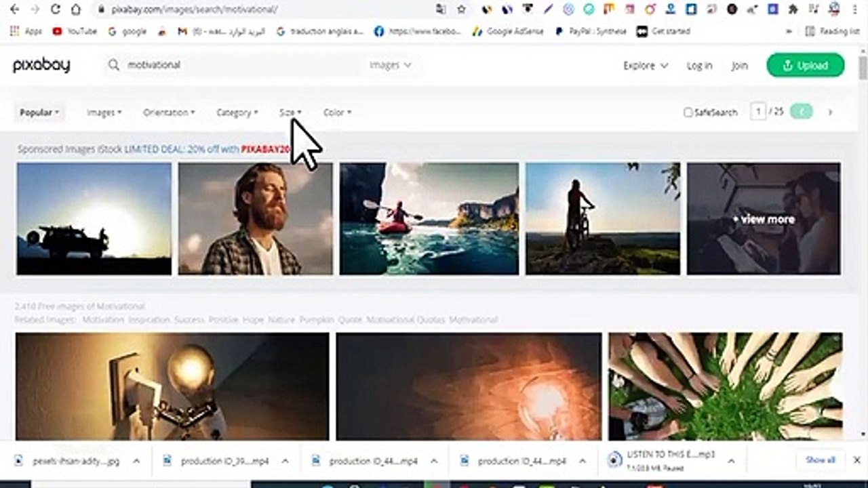Open the PayPal Synthese bookmark
The height and width of the screenshot is (488, 868).
point(591,31)
